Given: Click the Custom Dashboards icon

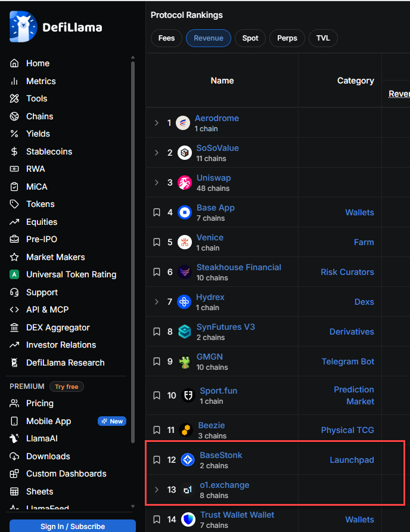Looking at the screenshot, I should 14,474.
